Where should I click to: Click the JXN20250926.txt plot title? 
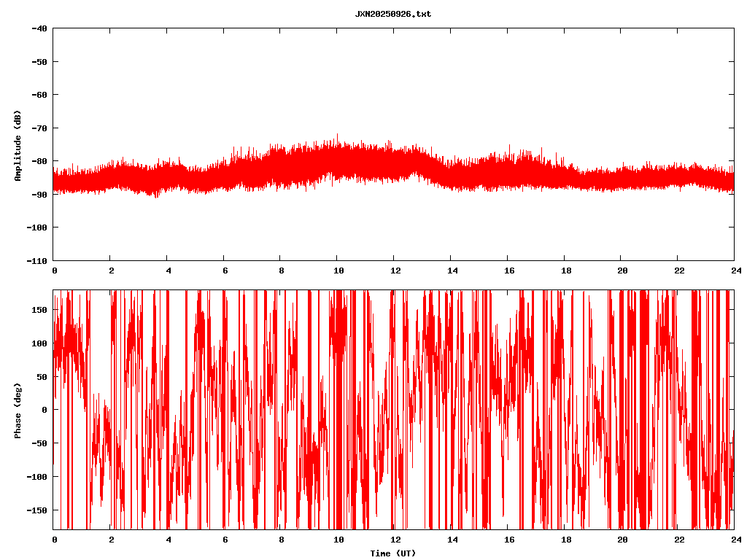(x=392, y=14)
